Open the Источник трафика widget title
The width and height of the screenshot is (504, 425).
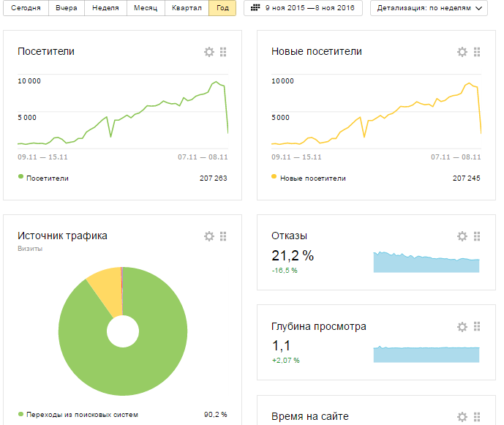point(62,236)
